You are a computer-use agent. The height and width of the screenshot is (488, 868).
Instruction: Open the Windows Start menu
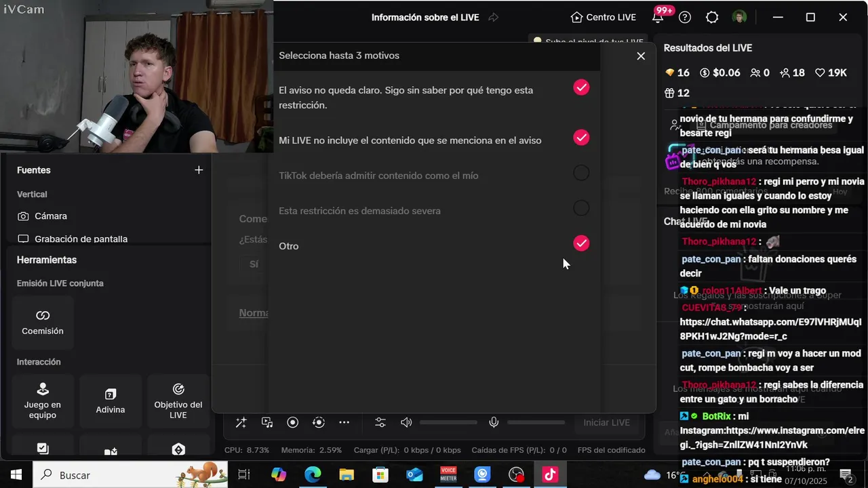(x=16, y=474)
